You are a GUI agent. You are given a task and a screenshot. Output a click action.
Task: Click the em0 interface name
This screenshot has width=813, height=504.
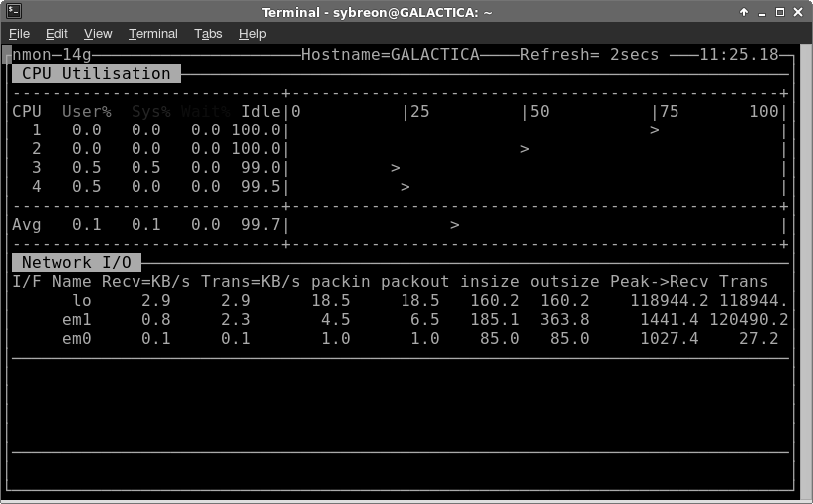[77, 339]
